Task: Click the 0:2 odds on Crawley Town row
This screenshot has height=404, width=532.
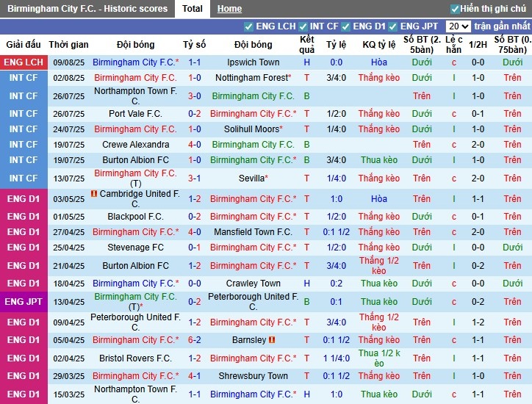Action: 337,284
